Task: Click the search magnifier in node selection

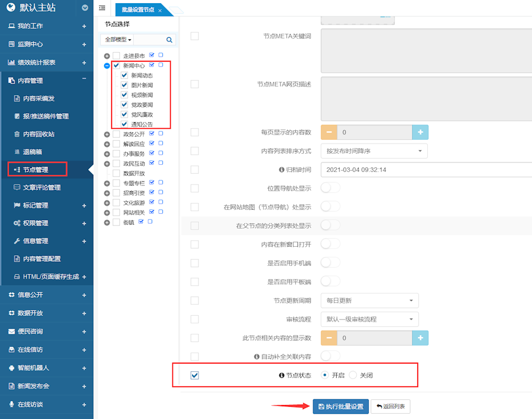Action: click(169, 39)
